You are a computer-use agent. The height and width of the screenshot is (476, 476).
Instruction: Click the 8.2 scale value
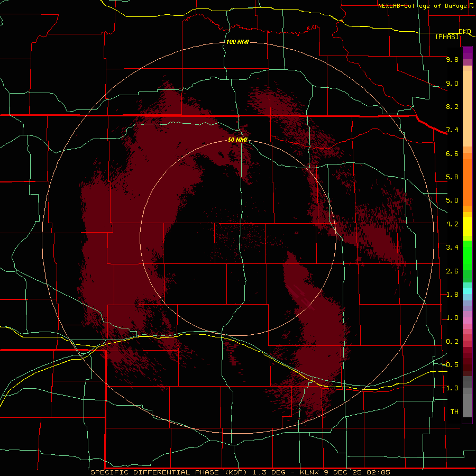(x=452, y=106)
